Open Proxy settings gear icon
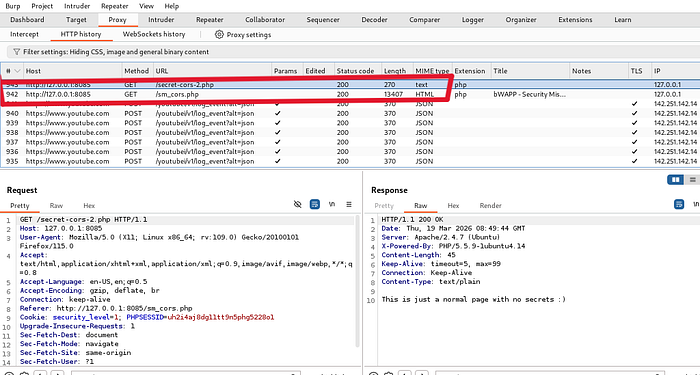 click(219, 34)
